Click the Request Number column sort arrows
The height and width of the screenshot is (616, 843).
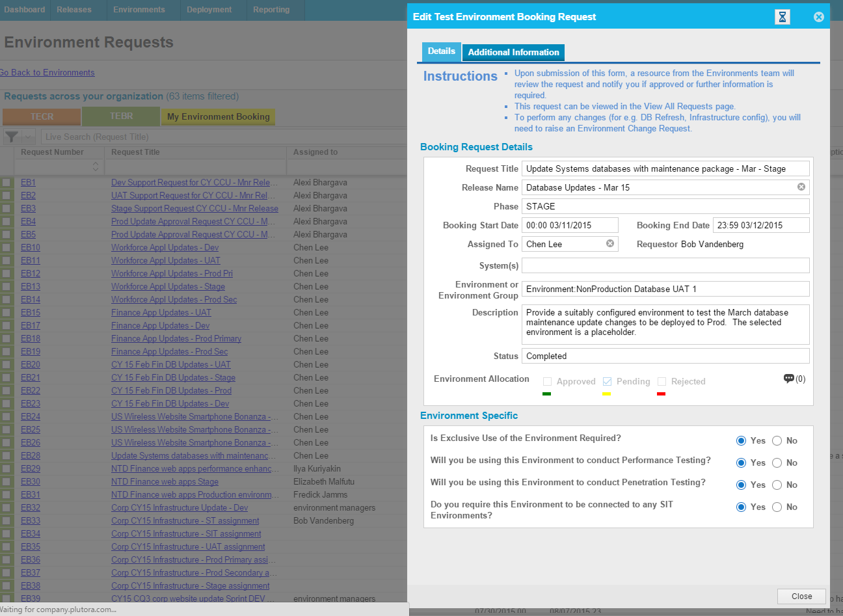click(96, 167)
